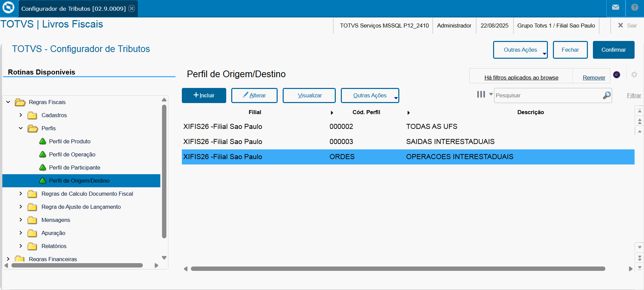Click the Cadastros folder icon
Screen dimensions: 644x290
coord(32,115)
